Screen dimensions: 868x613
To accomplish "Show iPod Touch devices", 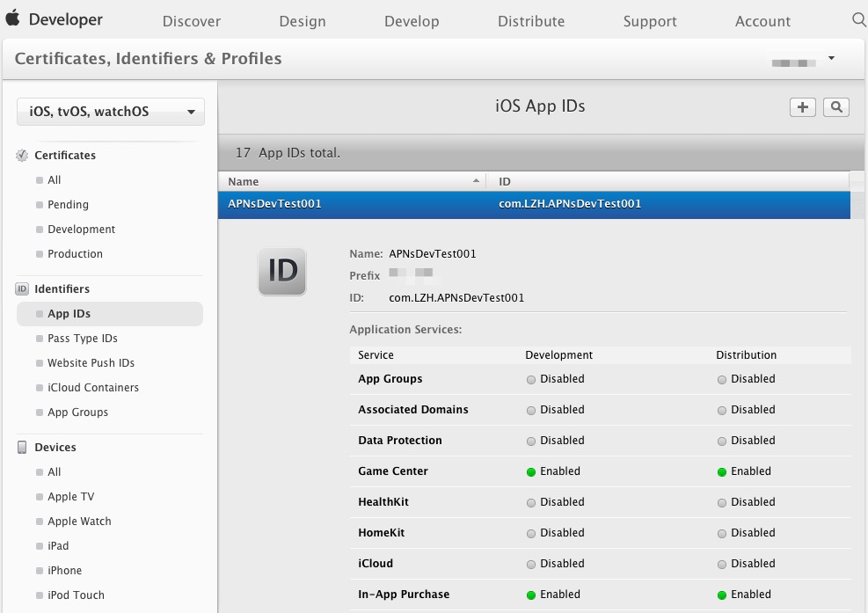I will [76, 595].
